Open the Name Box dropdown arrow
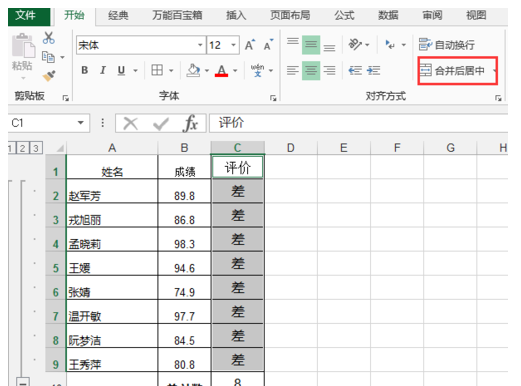Viewport: 521px width, 386px height. click(80, 123)
